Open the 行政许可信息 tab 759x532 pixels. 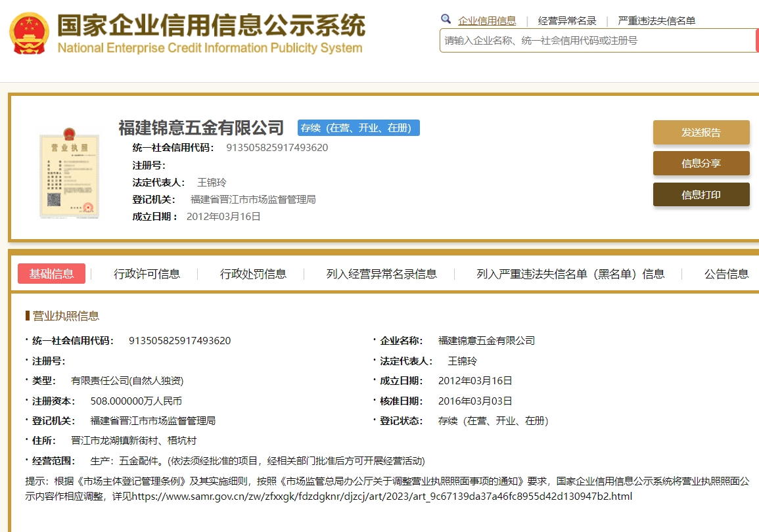(x=147, y=275)
